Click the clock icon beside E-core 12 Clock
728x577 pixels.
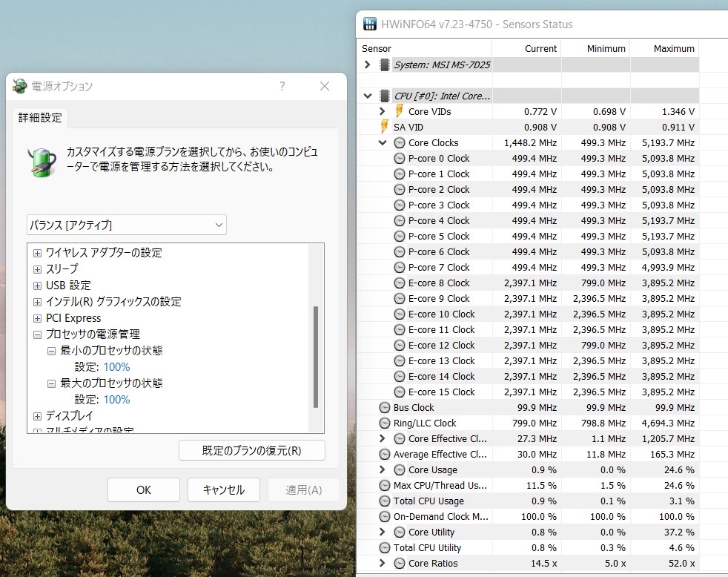(400, 345)
